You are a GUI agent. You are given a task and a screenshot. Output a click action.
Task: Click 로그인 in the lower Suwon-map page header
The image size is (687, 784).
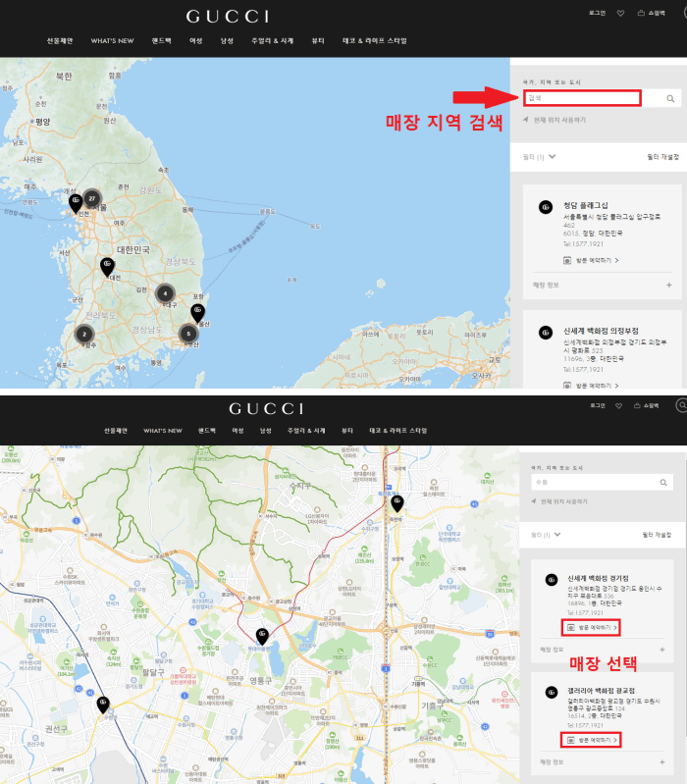597,405
